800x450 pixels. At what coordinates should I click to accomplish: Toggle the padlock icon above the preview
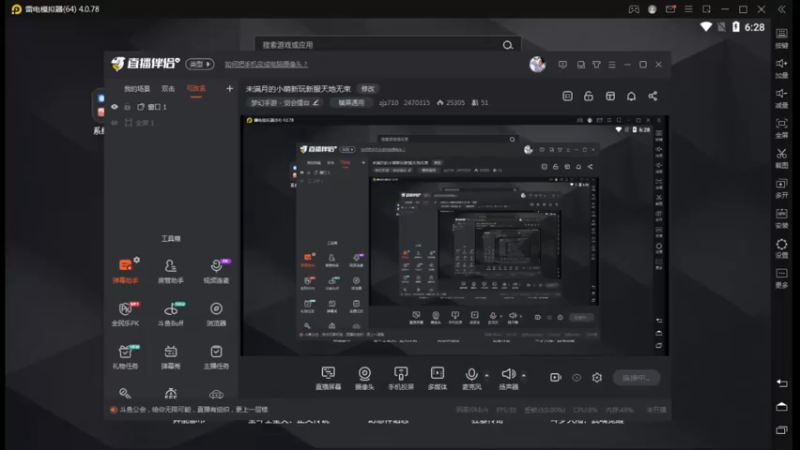click(588, 96)
